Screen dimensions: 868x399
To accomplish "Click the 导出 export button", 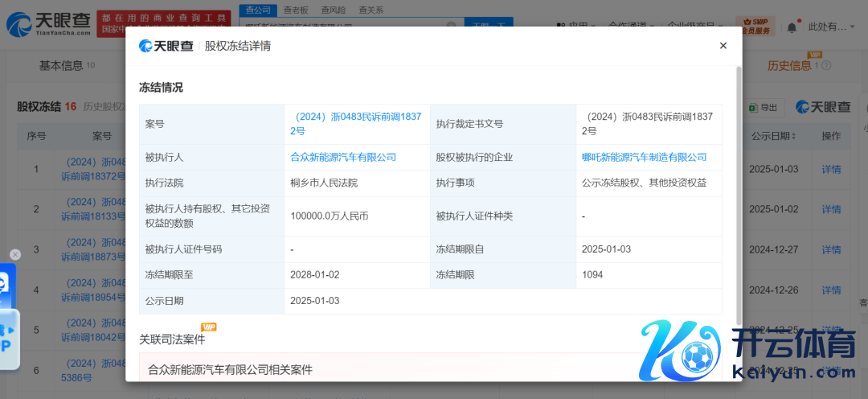I will [762, 107].
